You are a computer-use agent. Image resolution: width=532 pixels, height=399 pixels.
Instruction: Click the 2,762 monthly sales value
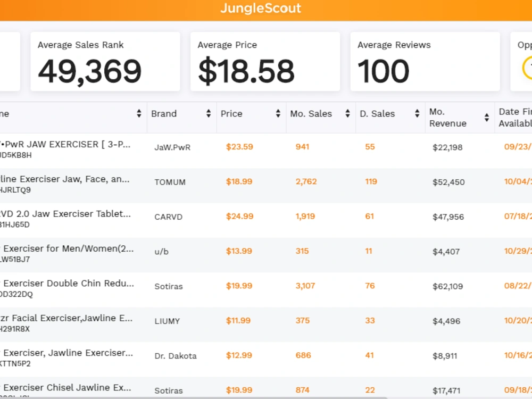tap(306, 181)
